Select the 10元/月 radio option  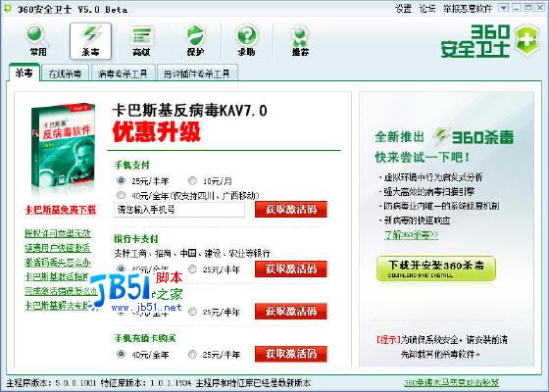click(x=192, y=180)
